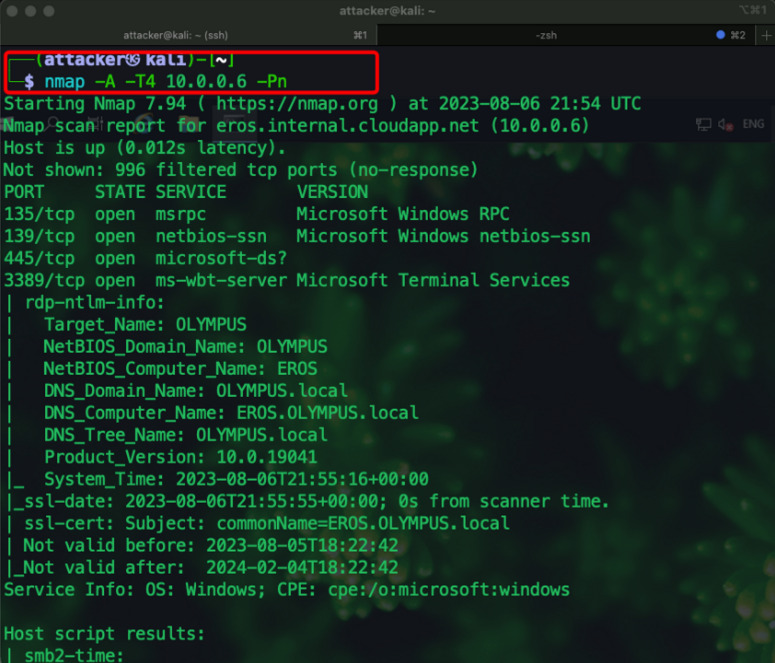Click the nmap -A -T4 command line

pyautogui.click(x=166, y=81)
